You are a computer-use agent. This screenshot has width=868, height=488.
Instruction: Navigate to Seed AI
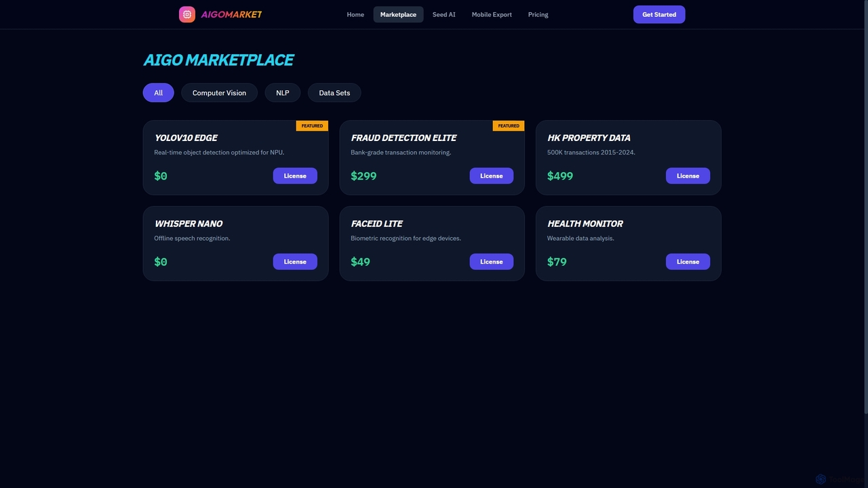[444, 14]
